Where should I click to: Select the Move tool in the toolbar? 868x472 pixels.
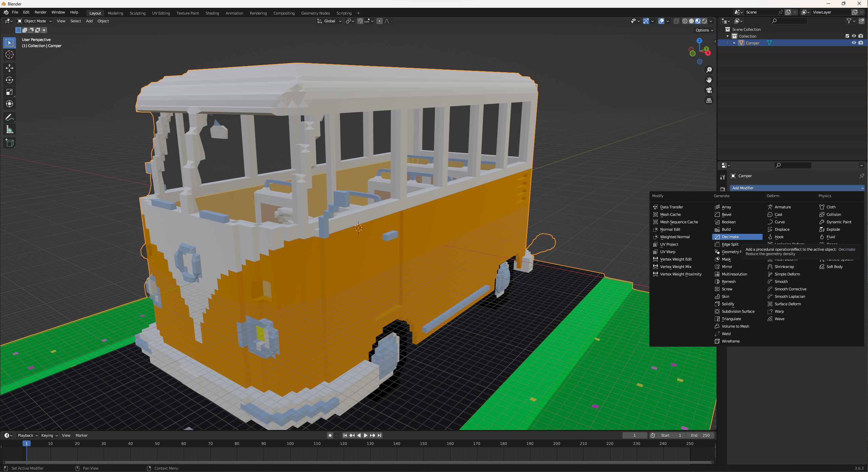pos(9,68)
